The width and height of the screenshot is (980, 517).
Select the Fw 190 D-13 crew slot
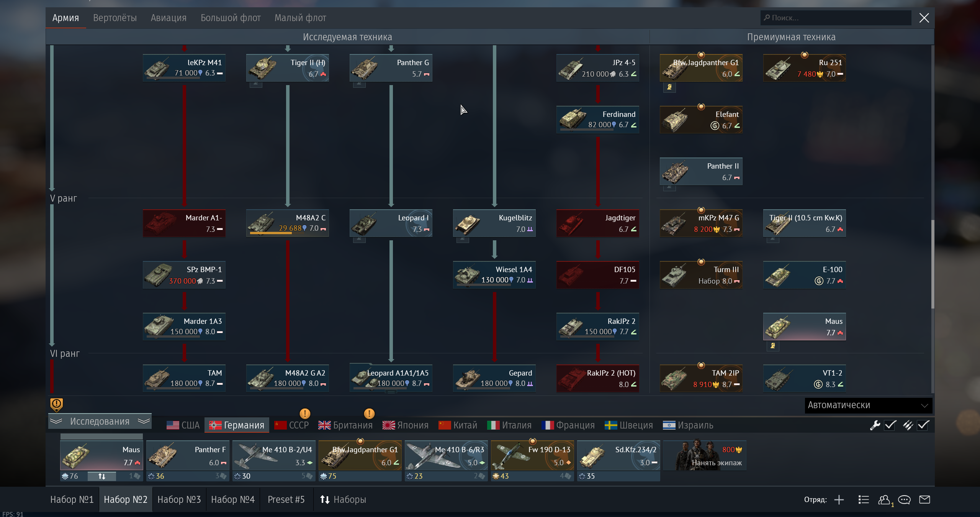coord(532,456)
